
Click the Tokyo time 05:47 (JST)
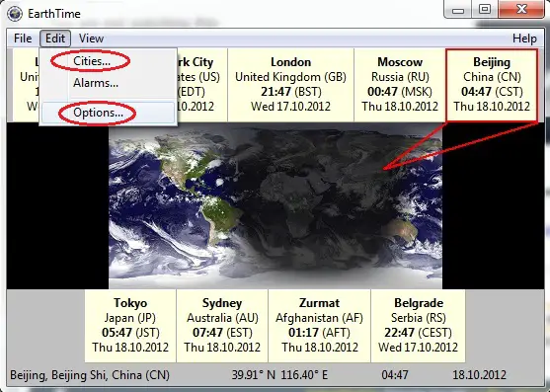(x=130, y=333)
